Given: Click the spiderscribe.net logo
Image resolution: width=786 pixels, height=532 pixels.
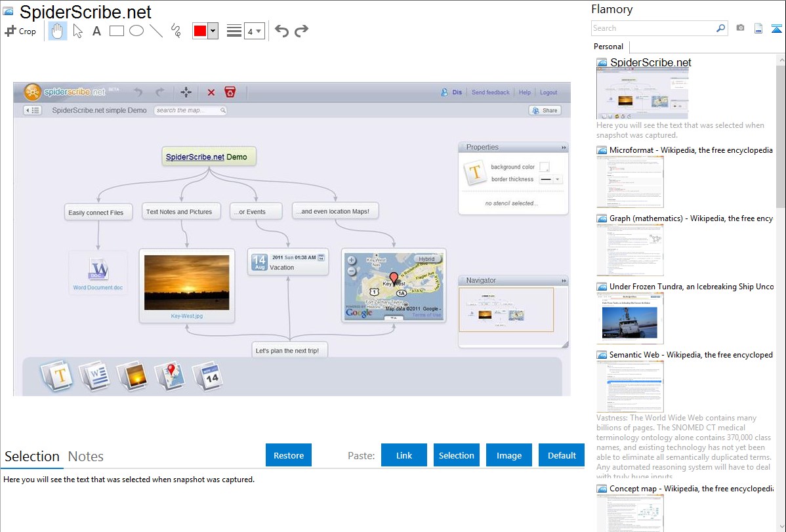Looking at the screenshot, I should (65, 92).
